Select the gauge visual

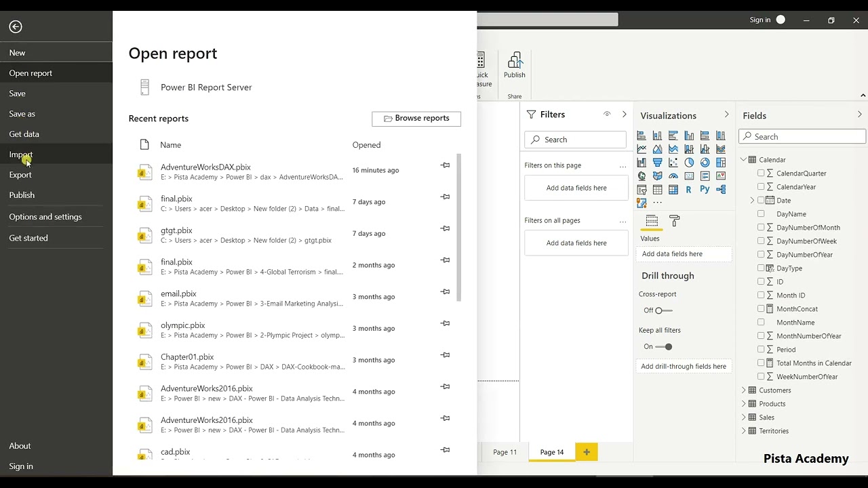[673, 176]
